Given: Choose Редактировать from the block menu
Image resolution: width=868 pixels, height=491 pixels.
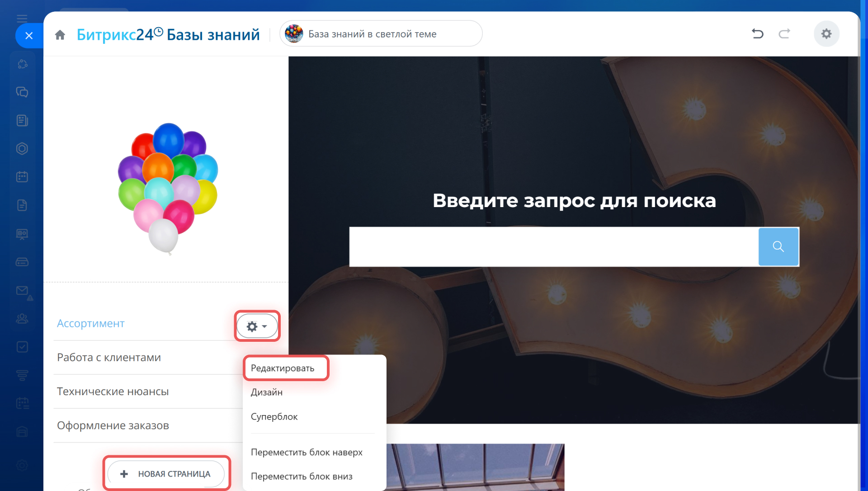Looking at the screenshot, I should click(x=283, y=368).
